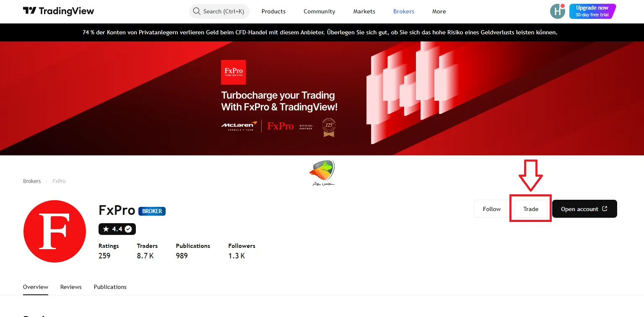Click the star rating 4.4 badge
644x317 pixels.
pos(113,229)
